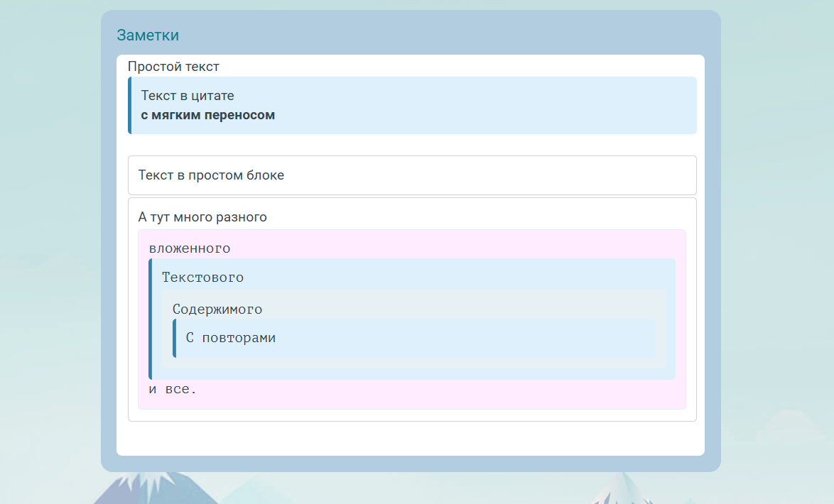
Task: Click the "Текстового" nested quote text
Action: click(x=202, y=278)
